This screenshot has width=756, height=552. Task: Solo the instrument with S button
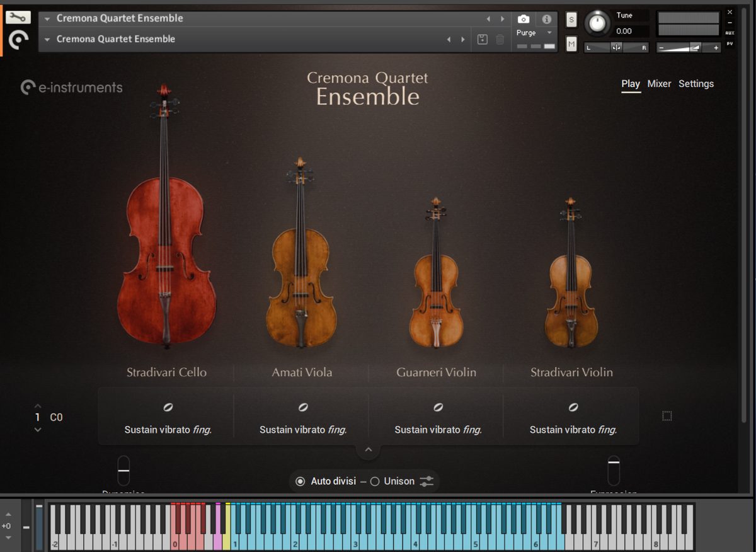coord(571,20)
